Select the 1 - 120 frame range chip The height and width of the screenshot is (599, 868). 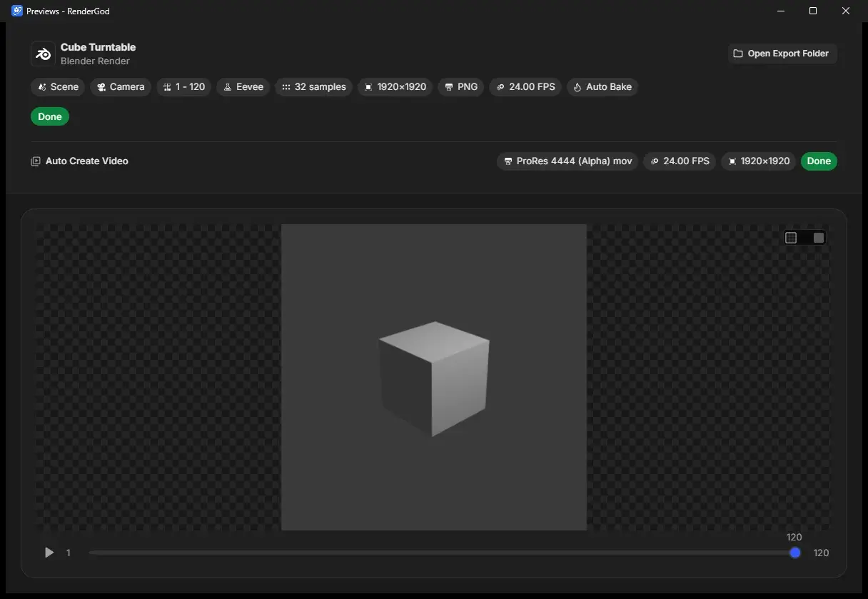183,87
